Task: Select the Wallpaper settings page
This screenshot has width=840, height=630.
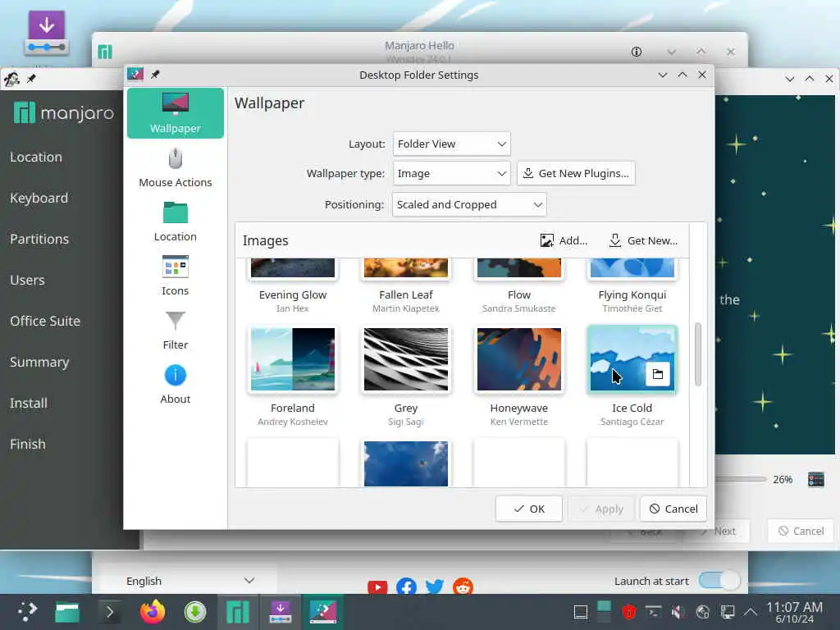Action: pyautogui.click(x=176, y=113)
